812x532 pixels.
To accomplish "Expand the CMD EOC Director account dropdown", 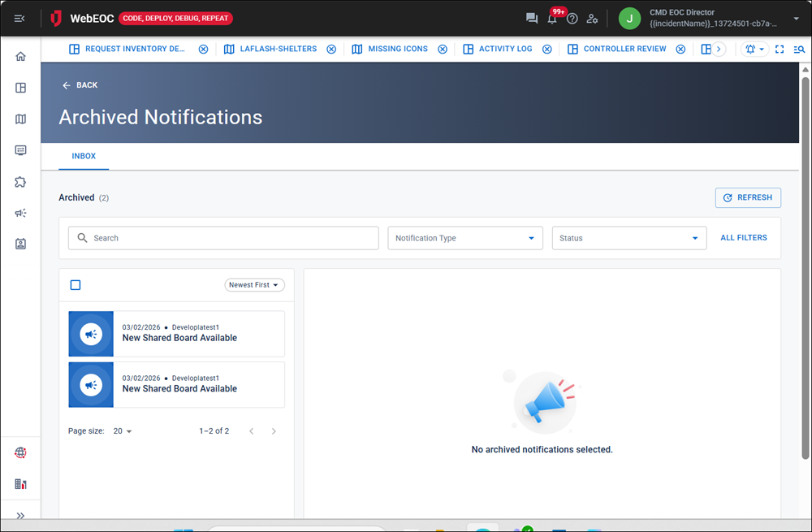I will 796,19.
